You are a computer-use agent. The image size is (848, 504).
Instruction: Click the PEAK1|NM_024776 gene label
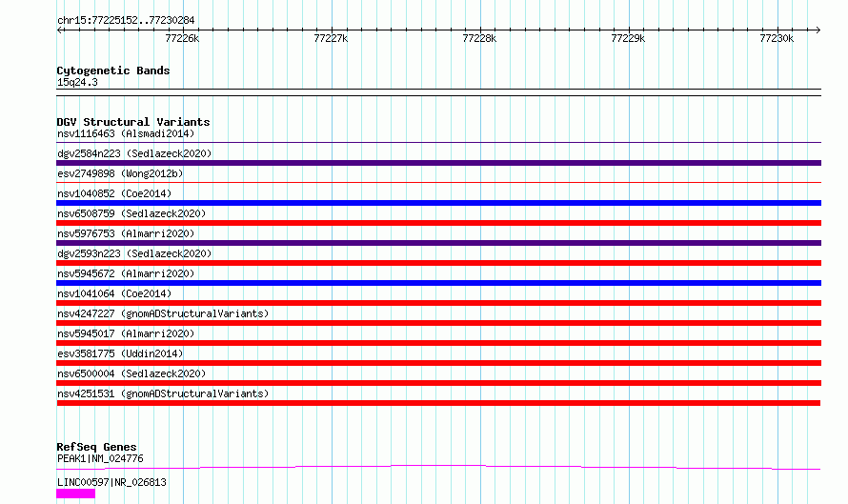100,458
